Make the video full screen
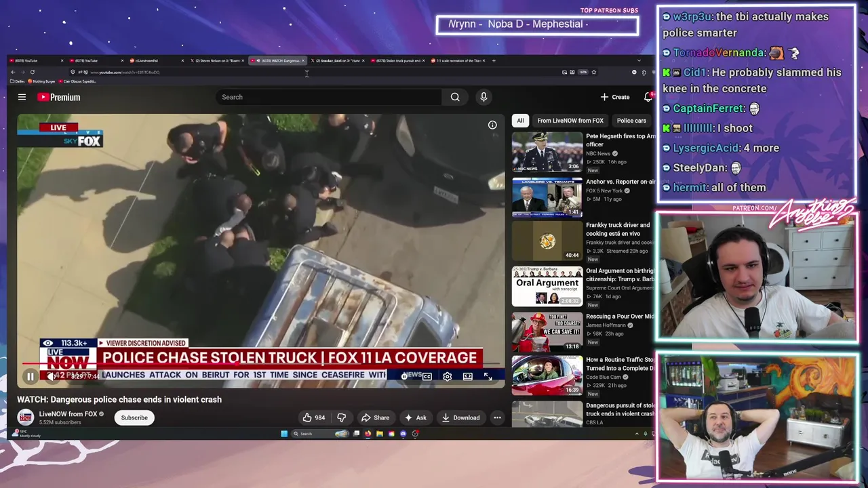The width and height of the screenshot is (868, 488). click(x=488, y=376)
